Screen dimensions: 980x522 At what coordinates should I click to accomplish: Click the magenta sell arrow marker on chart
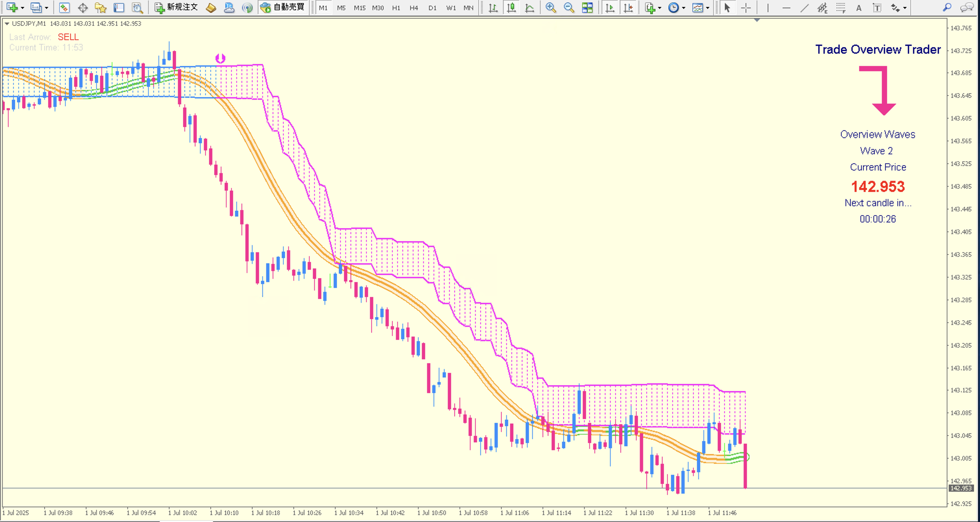pos(220,58)
